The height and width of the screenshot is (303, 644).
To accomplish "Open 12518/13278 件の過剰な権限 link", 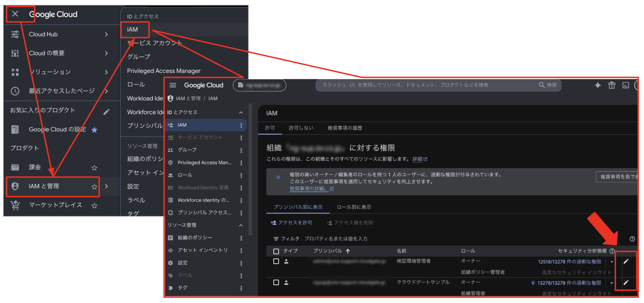I will click(569, 262).
